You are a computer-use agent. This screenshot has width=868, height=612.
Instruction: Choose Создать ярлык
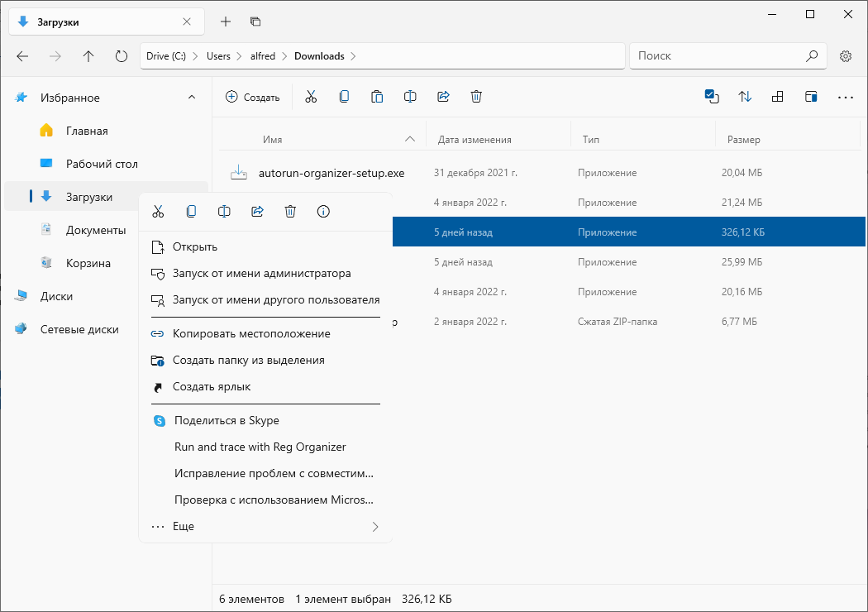(x=265, y=387)
